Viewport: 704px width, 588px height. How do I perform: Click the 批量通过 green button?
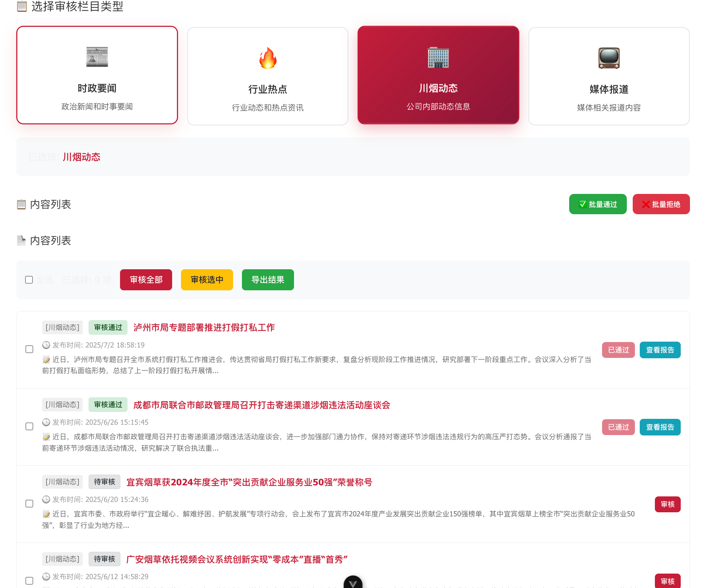[x=598, y=204]
